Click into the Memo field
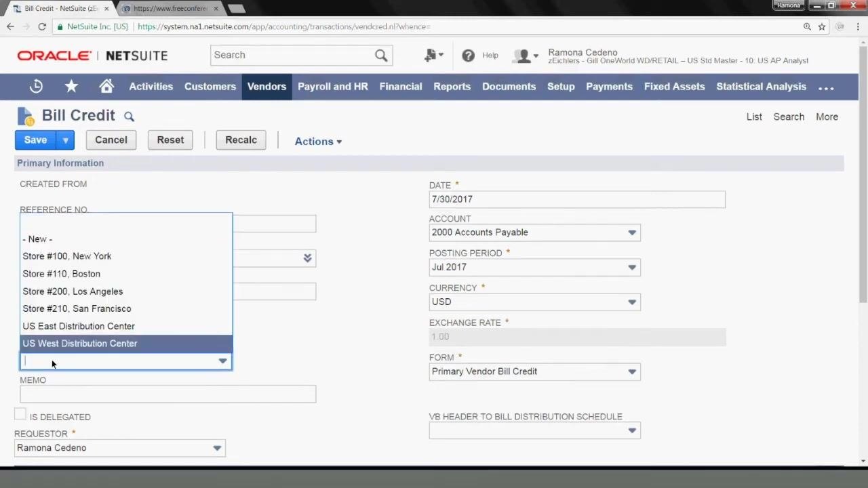Screen dimensions: 868x488 tap(167, 394)
